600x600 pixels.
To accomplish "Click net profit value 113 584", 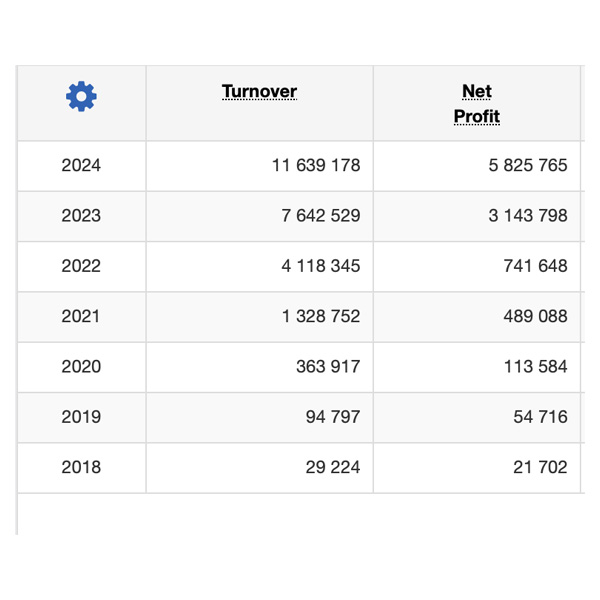I will tap(536, 366).
